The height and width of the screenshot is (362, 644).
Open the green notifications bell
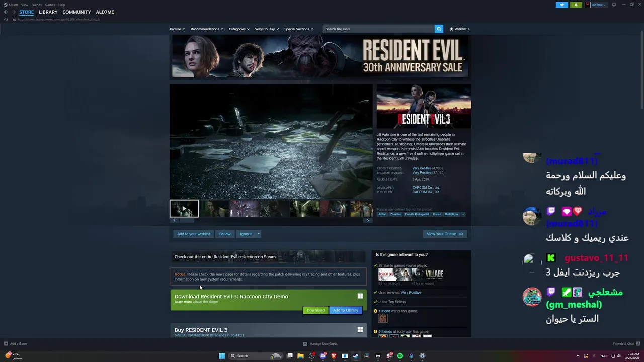point(576,5)
